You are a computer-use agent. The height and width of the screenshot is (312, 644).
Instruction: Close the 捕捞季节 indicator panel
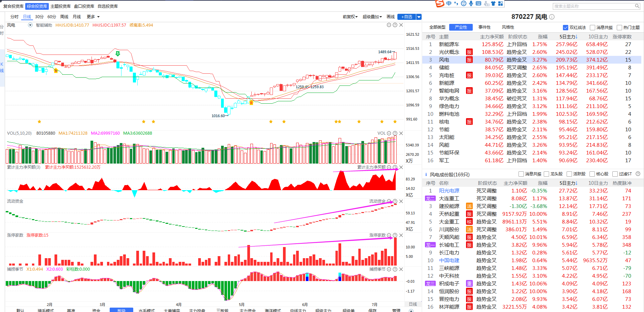click(401, 269)
